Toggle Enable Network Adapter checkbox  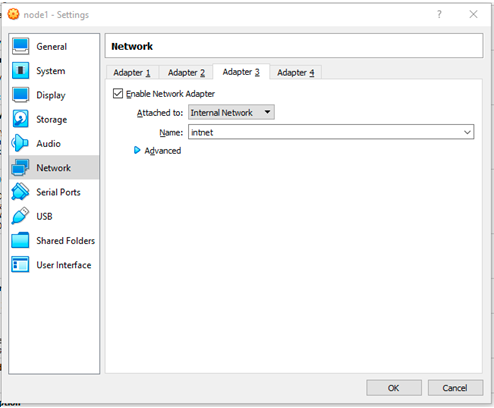[118, 94]
